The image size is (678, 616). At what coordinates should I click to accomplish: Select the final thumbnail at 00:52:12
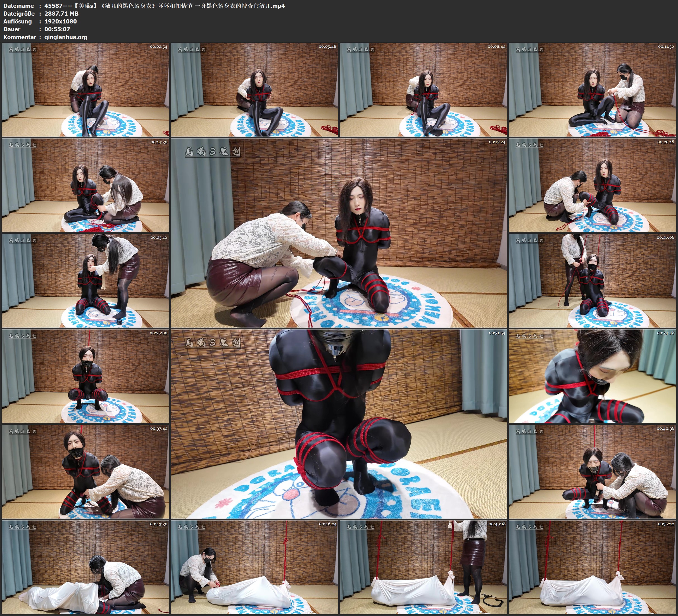click(592, 567)
